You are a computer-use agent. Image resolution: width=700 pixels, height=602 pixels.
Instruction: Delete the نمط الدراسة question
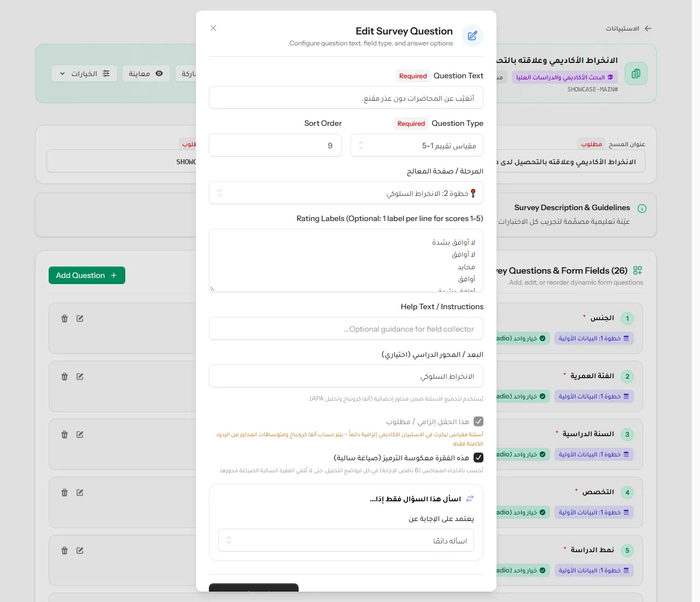click(65, 551)
